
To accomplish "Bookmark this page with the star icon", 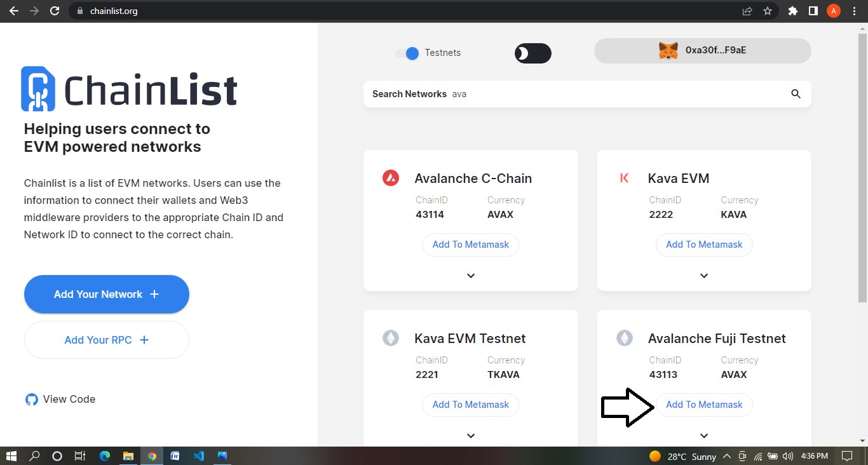I will pos(768,11).
